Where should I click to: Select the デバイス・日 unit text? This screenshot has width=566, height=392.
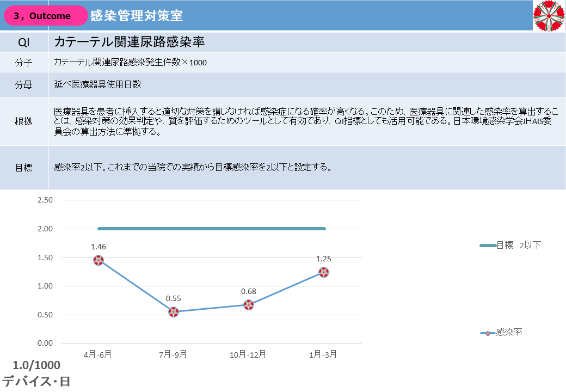(36, 382)
